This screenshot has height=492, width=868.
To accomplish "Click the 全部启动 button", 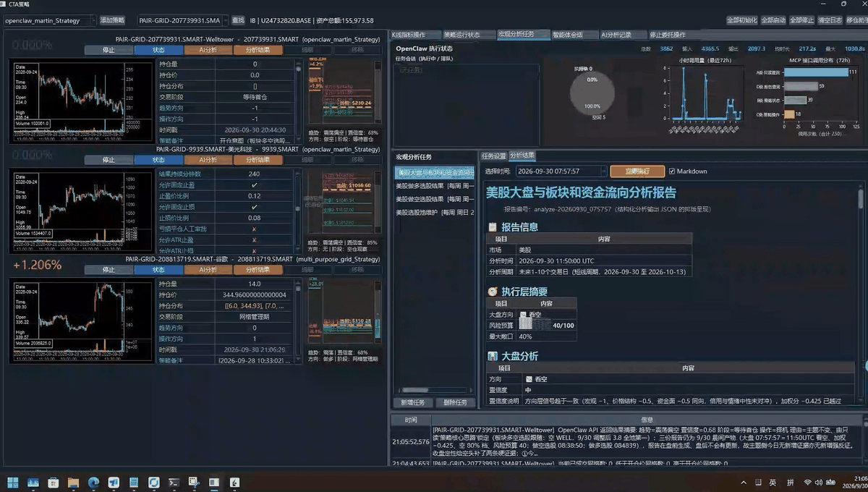I will tap(773, 20).
